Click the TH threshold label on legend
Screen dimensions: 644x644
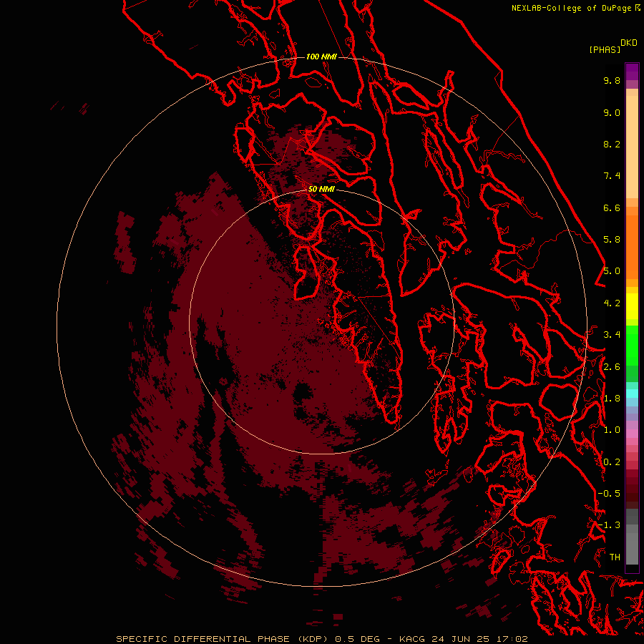(615, 557)
